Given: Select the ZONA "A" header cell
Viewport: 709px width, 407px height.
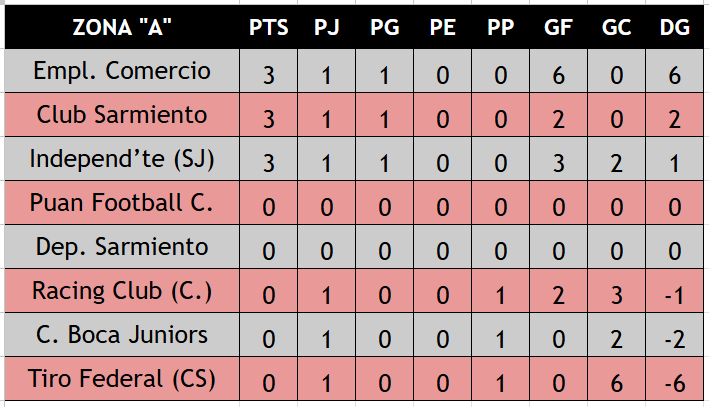Looking at the screenshot, I should (122, 27).
